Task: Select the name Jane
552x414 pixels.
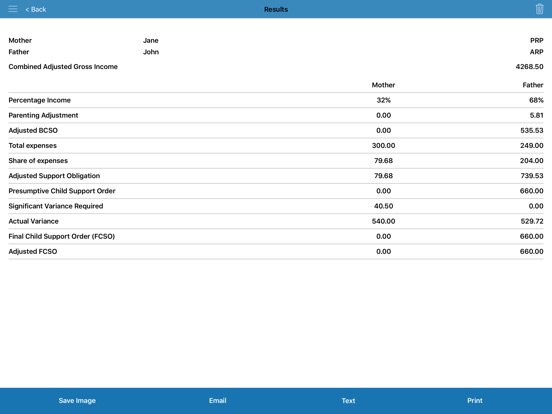Action: tap(151, 40)
